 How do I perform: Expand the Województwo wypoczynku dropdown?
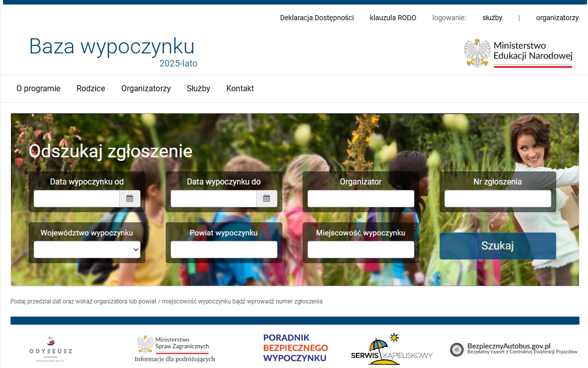coord(87,250)
